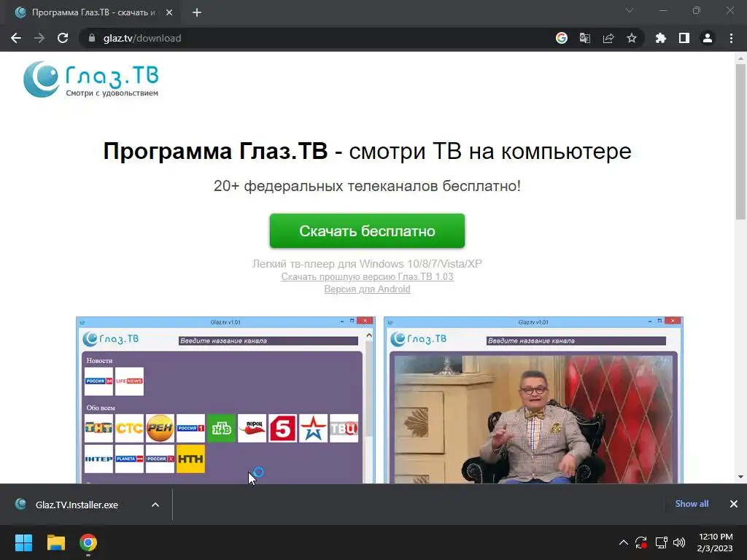Click the Интер channel icon
747x560 pixels.
[x=98, y=459]
